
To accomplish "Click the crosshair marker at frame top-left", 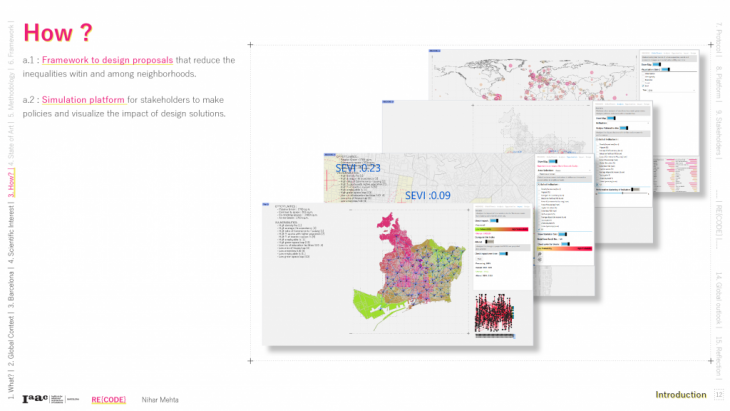I will [250, 45].
